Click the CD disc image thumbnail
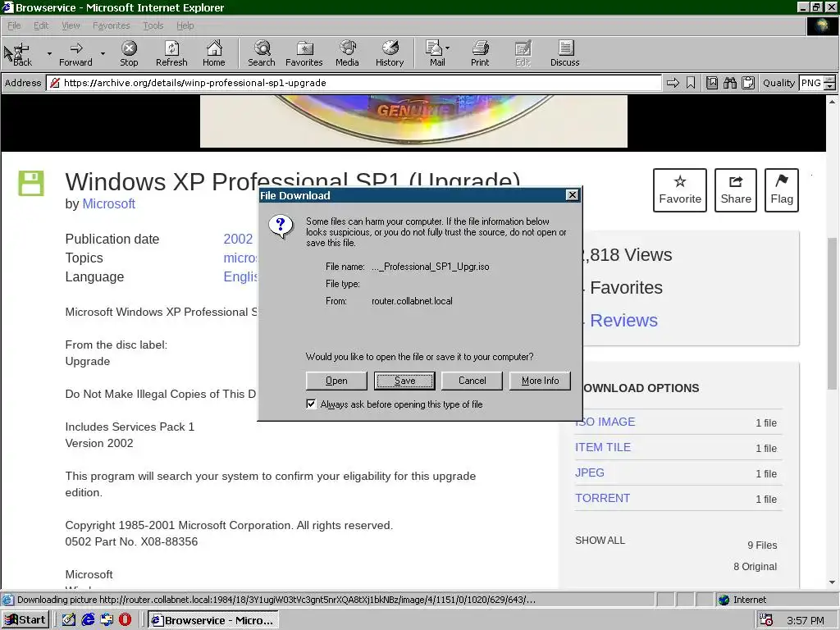Image resolution: width=840 pixels, height=630 pixels. coord(413,121)
